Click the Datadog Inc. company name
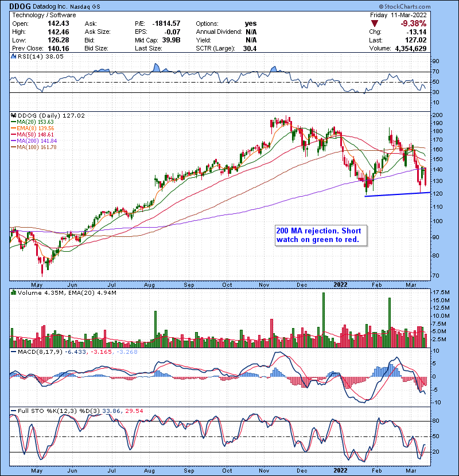This screenshot has height=476, width=459. pyautogui.click(x=50, y=6)
